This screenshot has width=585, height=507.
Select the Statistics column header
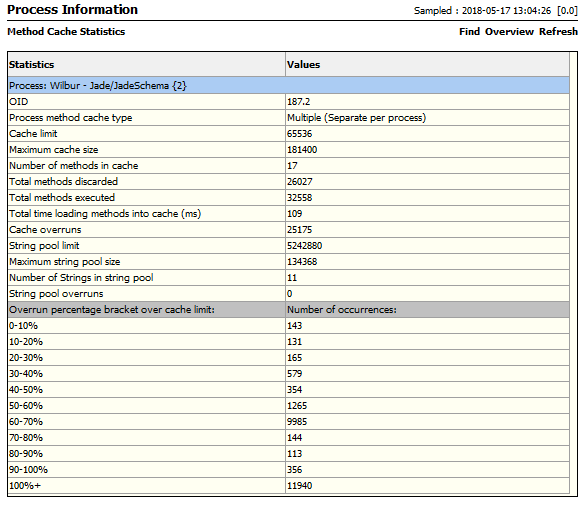pos(147,65)
